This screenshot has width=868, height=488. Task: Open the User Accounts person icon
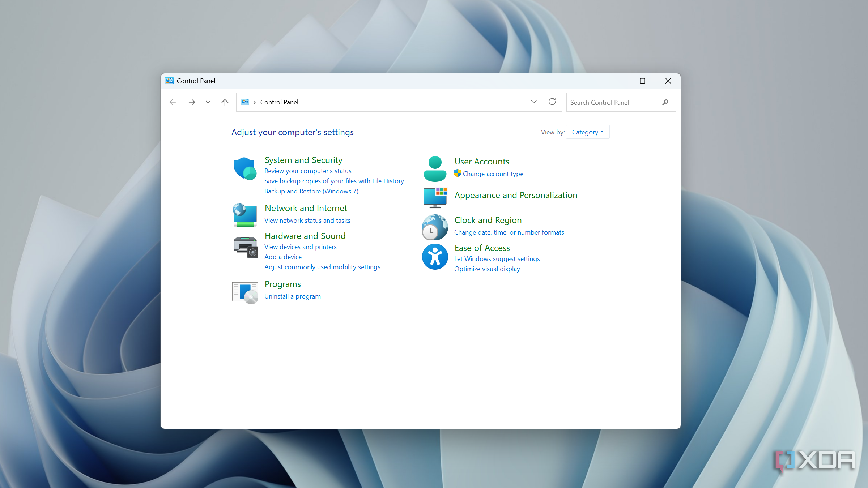pos(435,169)
